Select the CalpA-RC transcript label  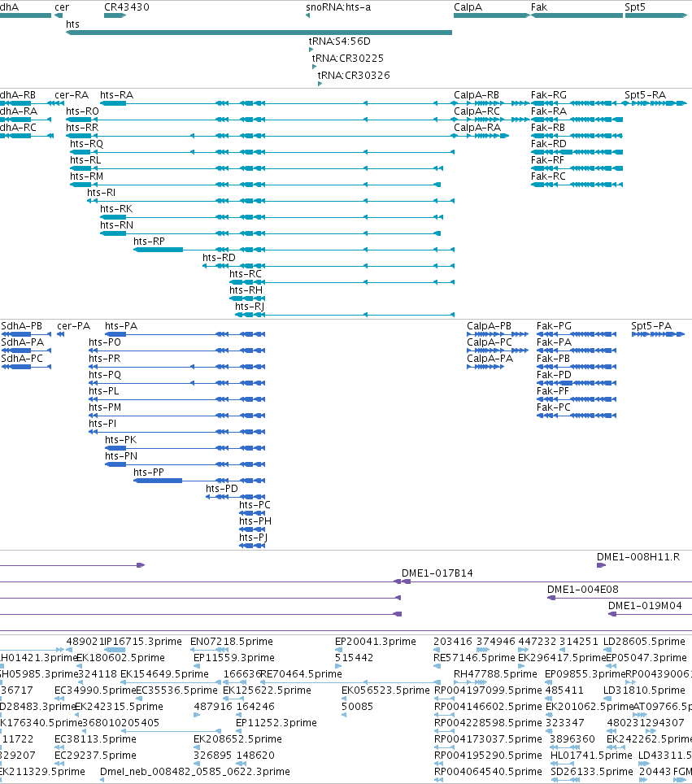coord(477,111)
